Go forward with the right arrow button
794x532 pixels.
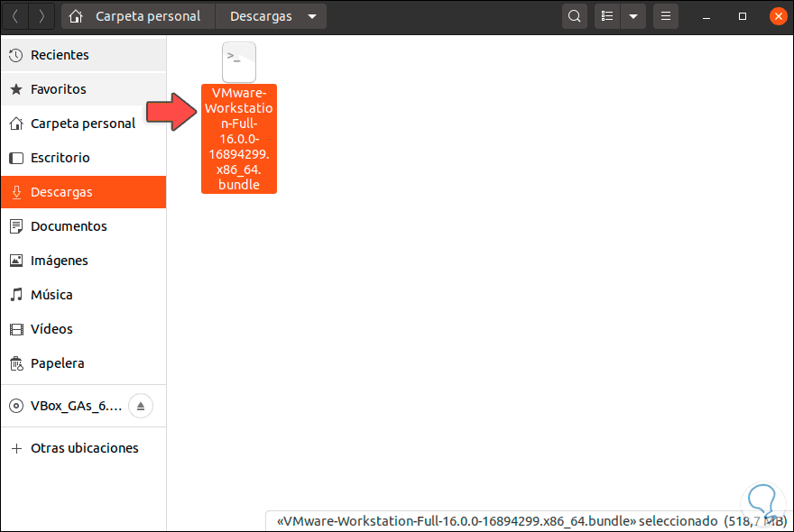[x=42, y=17]
